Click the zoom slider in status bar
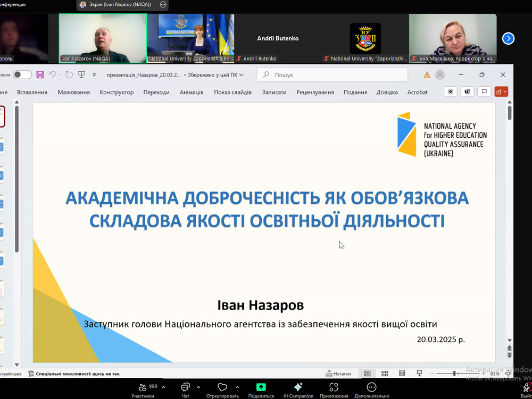 click(455, 373)
